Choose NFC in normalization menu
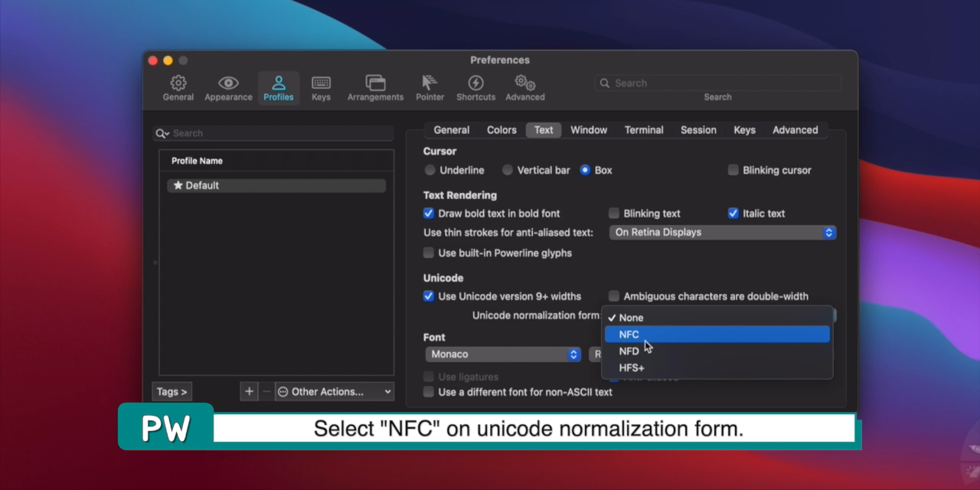This screenshot has width=980, height=490. [x=717, y=335]
